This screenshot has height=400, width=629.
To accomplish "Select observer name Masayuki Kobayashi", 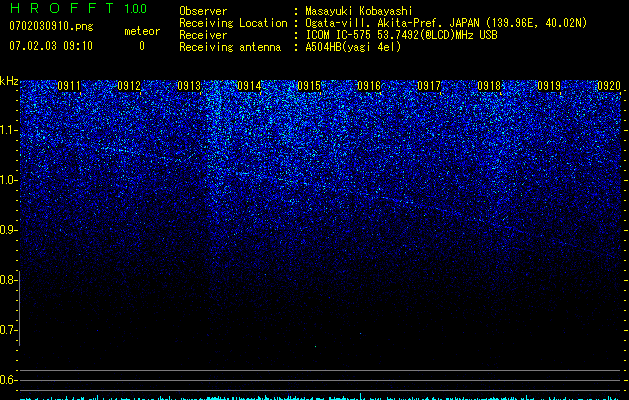I will [359, 12].
